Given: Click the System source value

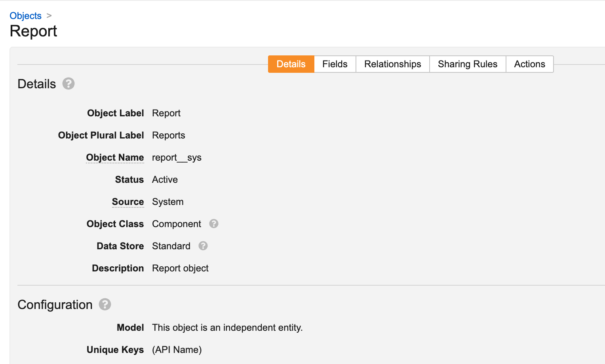Looking at the screenshot, I should (x=167, y=202).
